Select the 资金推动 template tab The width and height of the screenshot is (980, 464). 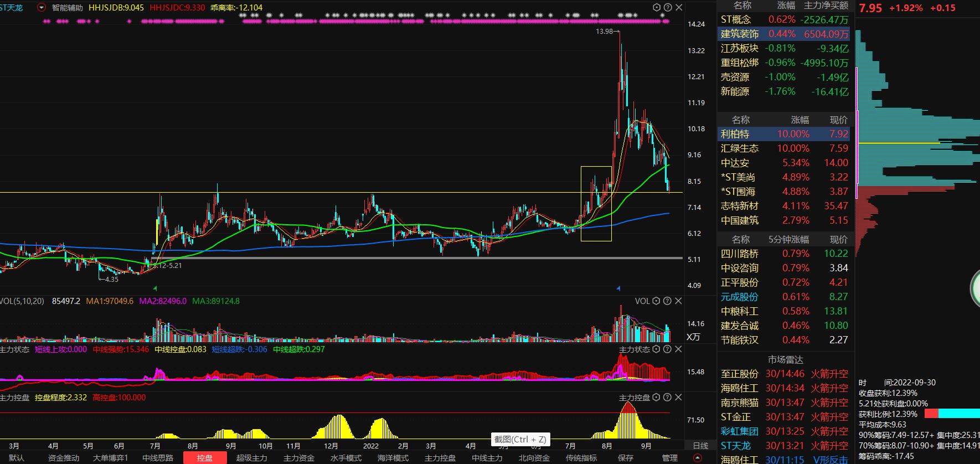64,458
